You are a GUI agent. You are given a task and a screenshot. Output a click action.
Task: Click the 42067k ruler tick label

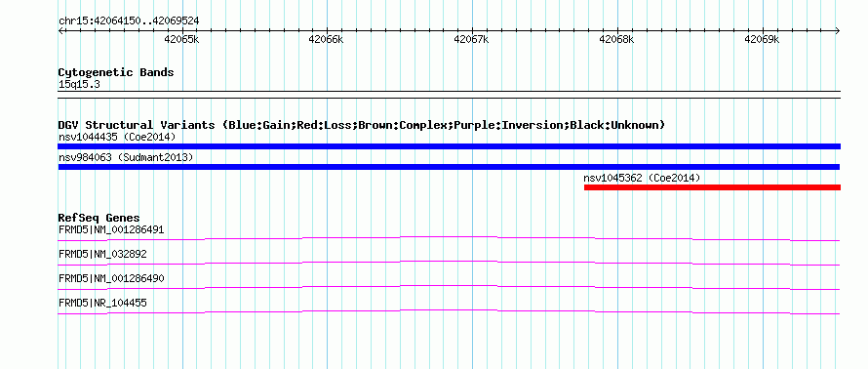472,39
